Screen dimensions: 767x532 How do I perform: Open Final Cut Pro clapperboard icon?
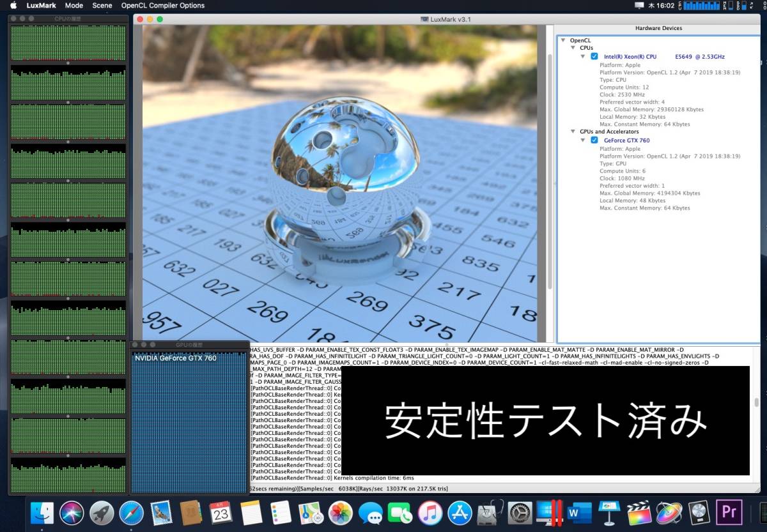[639, 512]
